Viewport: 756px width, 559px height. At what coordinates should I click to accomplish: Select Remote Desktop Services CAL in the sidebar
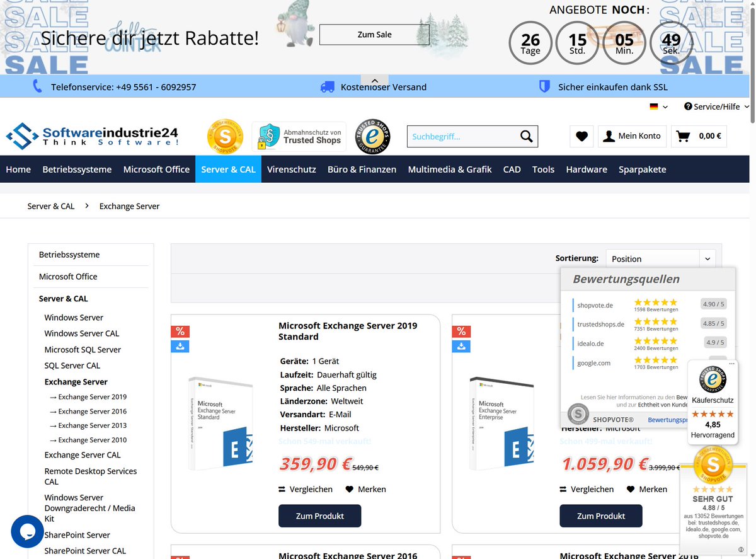(x=91, y=476)
